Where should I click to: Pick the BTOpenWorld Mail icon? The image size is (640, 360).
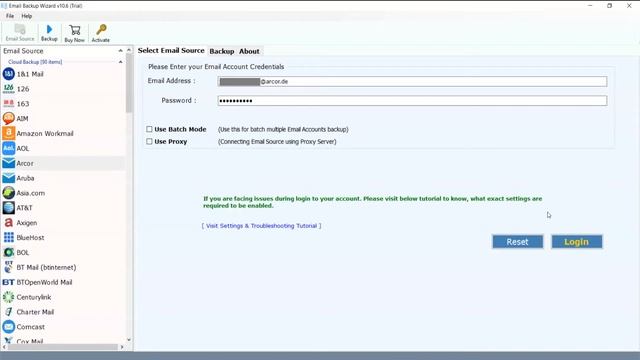click(9, 282)
